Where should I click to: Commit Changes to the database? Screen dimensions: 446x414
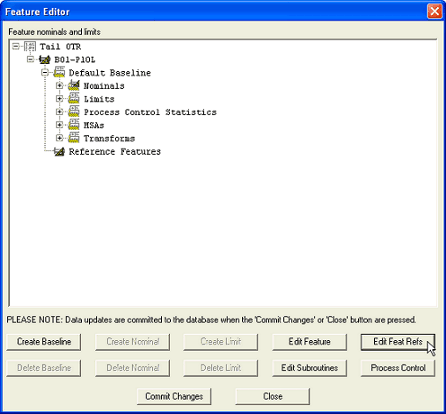(174, 396)
